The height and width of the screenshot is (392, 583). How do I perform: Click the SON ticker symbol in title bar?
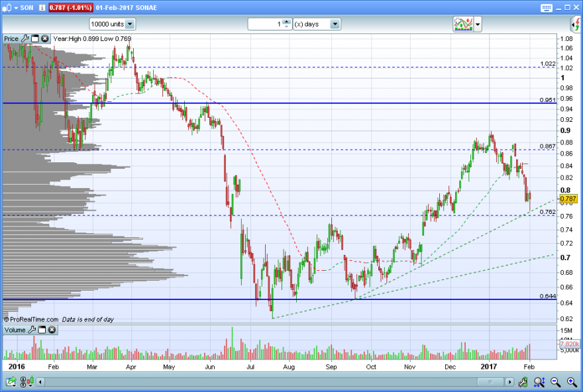(26, 8)
